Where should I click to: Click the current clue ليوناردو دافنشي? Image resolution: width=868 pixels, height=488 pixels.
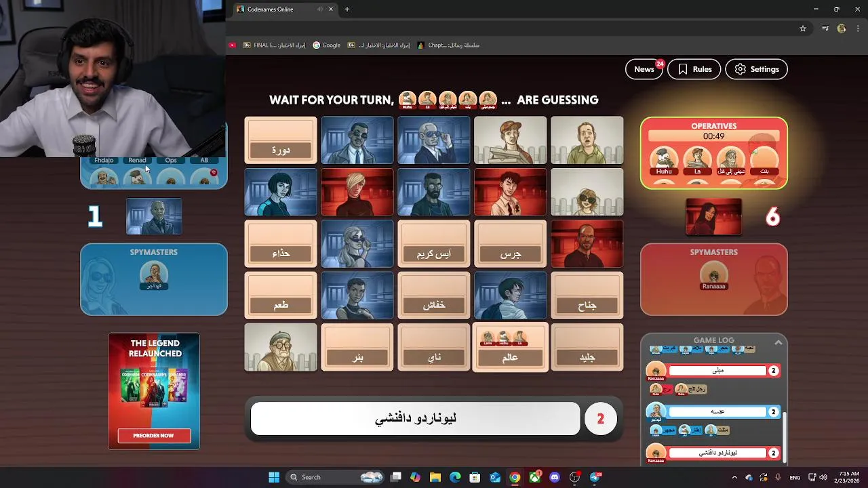pos(416,419)
